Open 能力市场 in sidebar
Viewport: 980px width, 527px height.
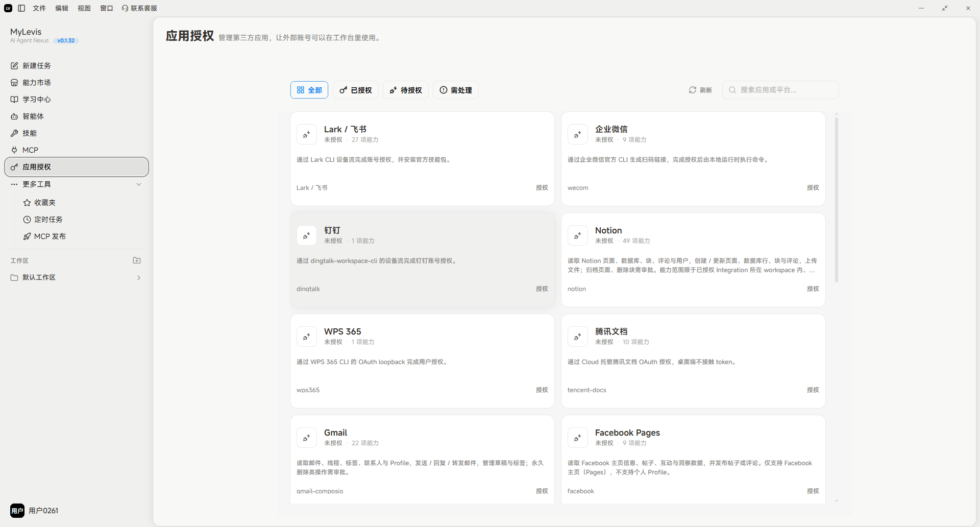[77, 82]
